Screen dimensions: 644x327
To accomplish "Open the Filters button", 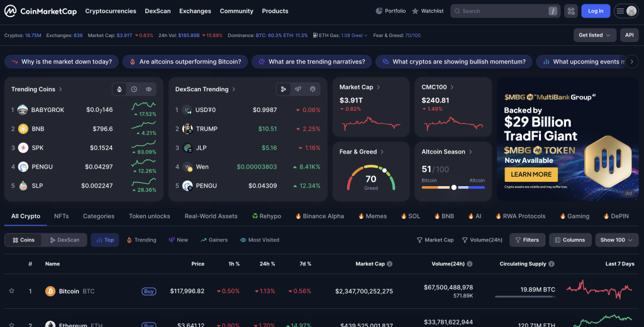I will [528, 240].
